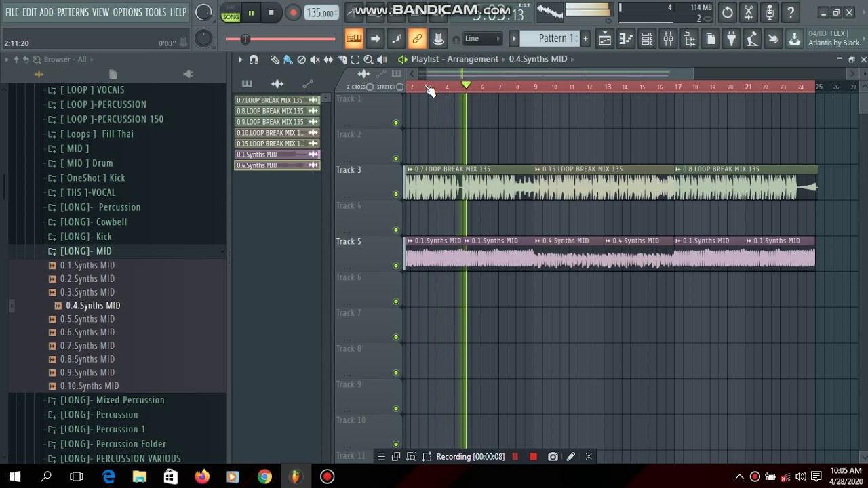Image resolution: width=868 pixels, height=488 pixels.
Task: Mute Track 3 using its green LED
Action: (396, 195)
